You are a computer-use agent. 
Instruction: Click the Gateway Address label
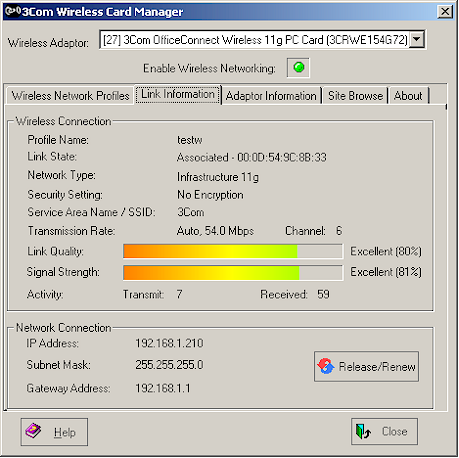click(68, 388)
